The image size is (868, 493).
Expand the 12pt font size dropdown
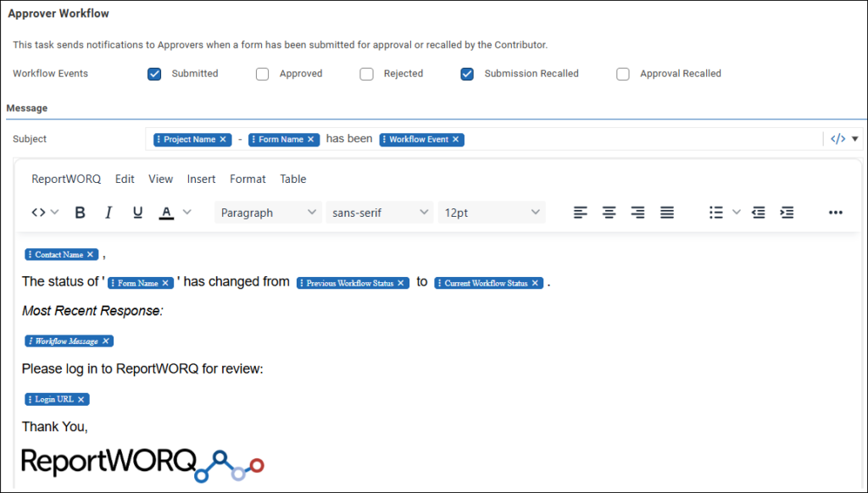tap(492, 213)
